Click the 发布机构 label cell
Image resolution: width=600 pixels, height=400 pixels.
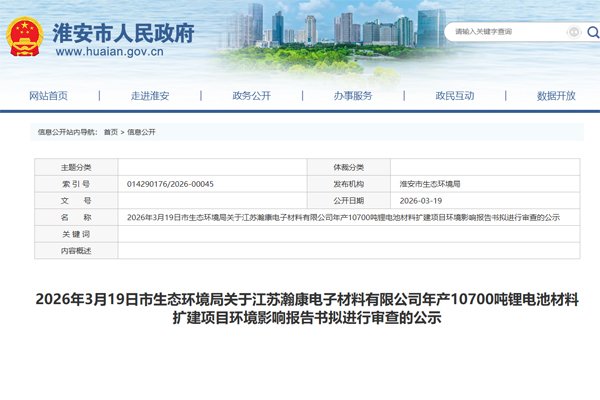pos(349,184)
